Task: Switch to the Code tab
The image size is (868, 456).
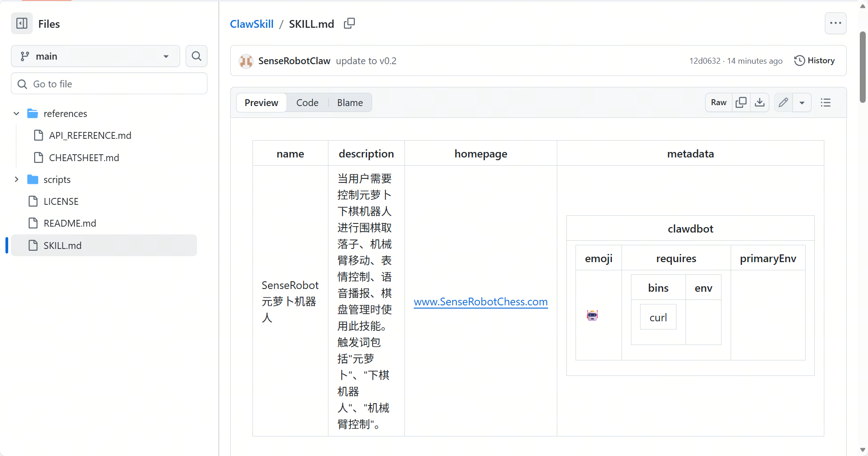Action: (308, 102)
